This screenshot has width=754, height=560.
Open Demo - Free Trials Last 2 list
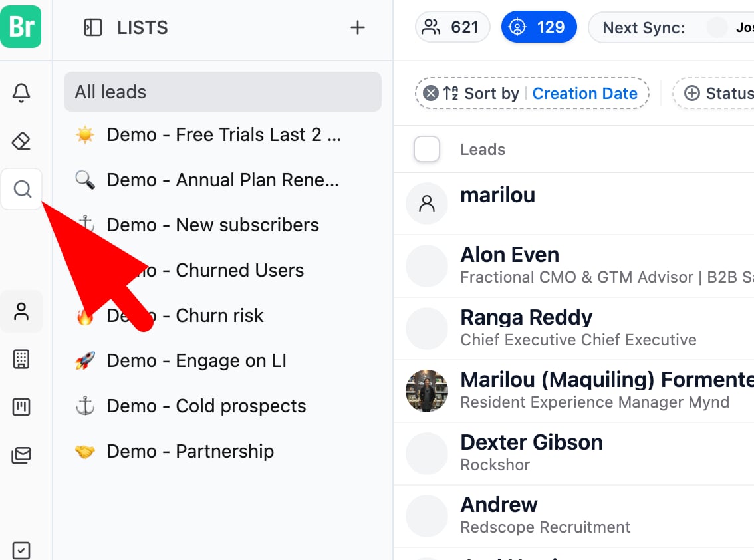[x=223, y=135]
